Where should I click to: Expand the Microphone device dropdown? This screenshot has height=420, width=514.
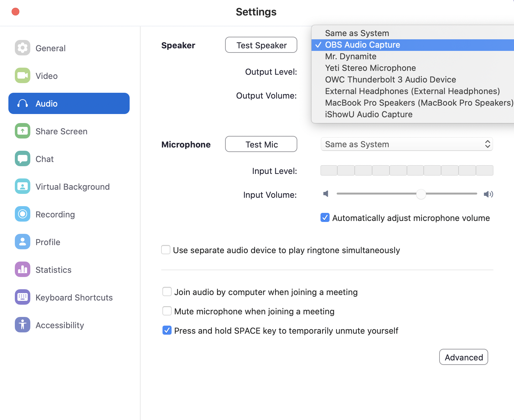click(x=407, y=144)
